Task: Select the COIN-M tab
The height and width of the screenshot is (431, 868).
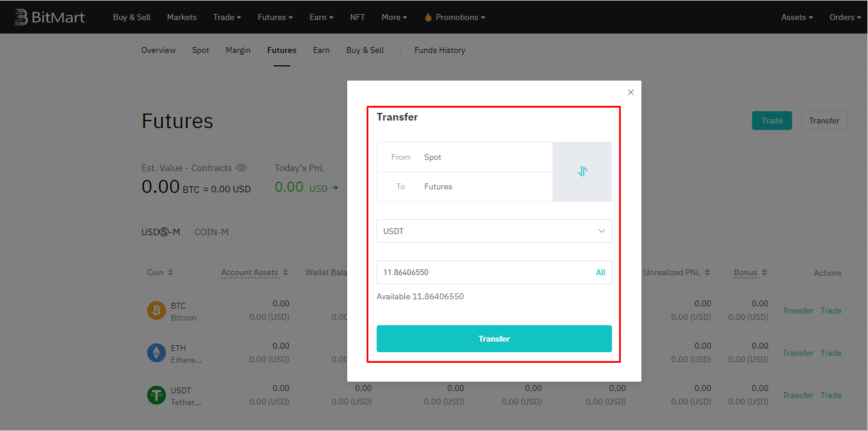Action: pos(211,232)
